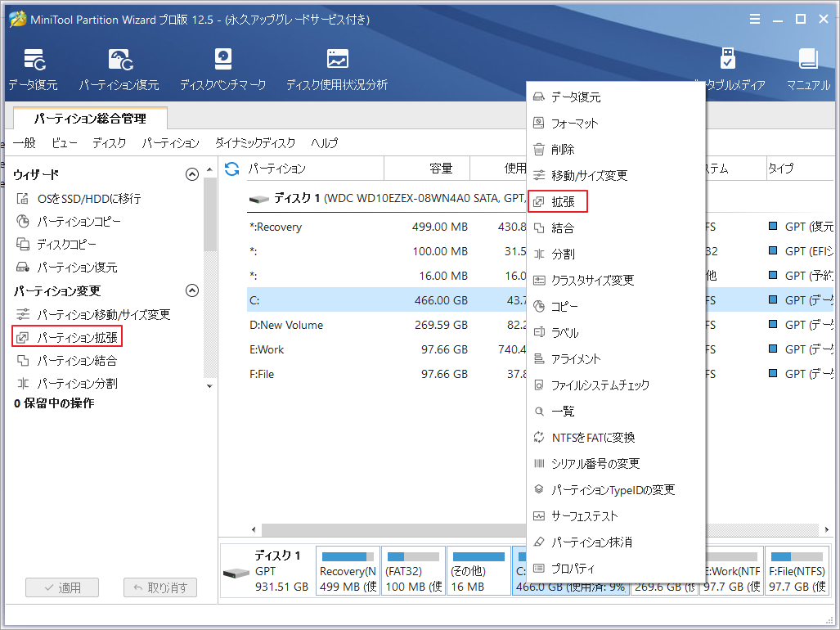Open the hamburger menu in the title bar

754,19
